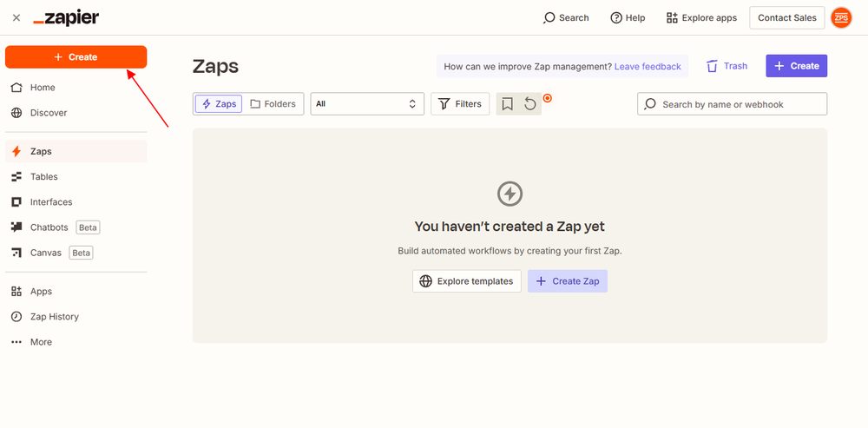Open Tables in the sidebar
The width and height of the screenshot is (868, 428).
pyautogui.click(x=76, y=176)
